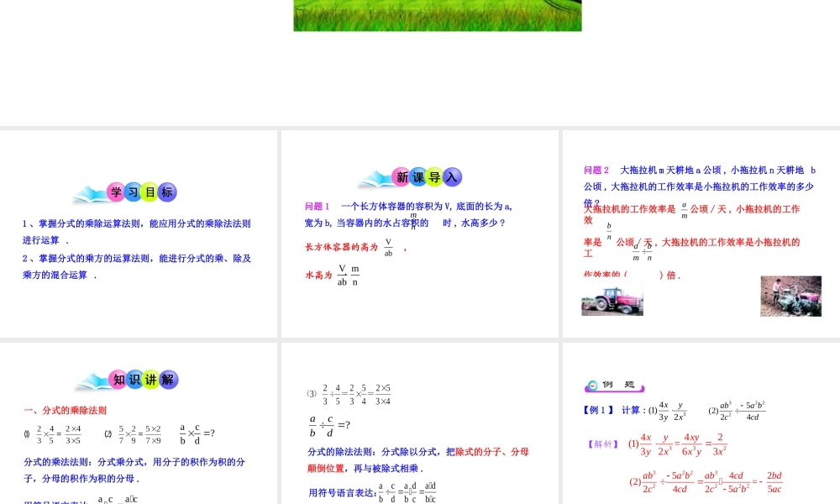The image size is (840, 504).
Task: Click the green grass banner image at top
Action: point(437,14)
